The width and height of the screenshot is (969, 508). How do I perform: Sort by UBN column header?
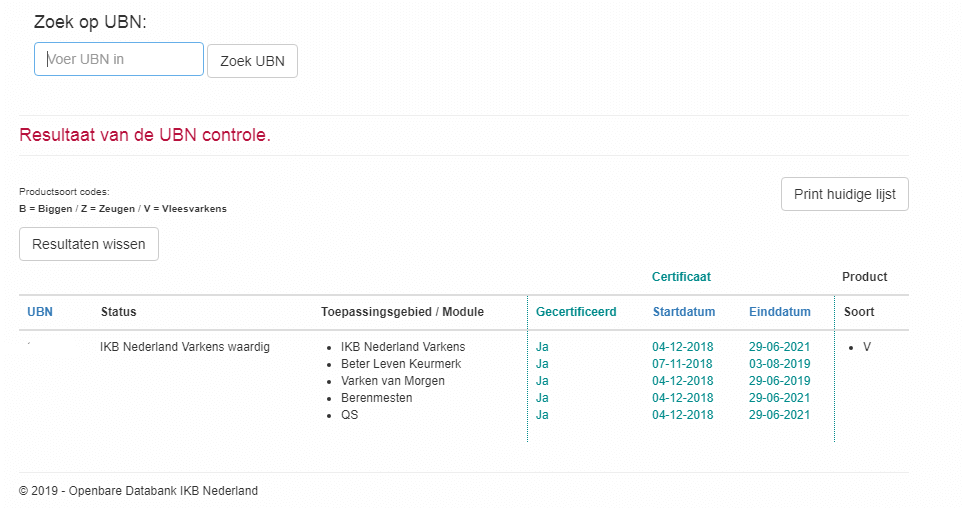(40, 311)
